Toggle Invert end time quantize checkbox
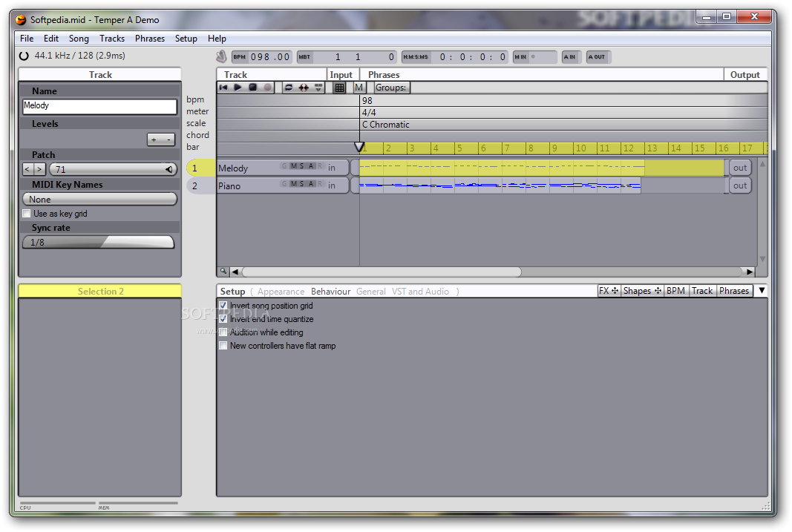The image size is (792, 532). click(x=223, y=319)
